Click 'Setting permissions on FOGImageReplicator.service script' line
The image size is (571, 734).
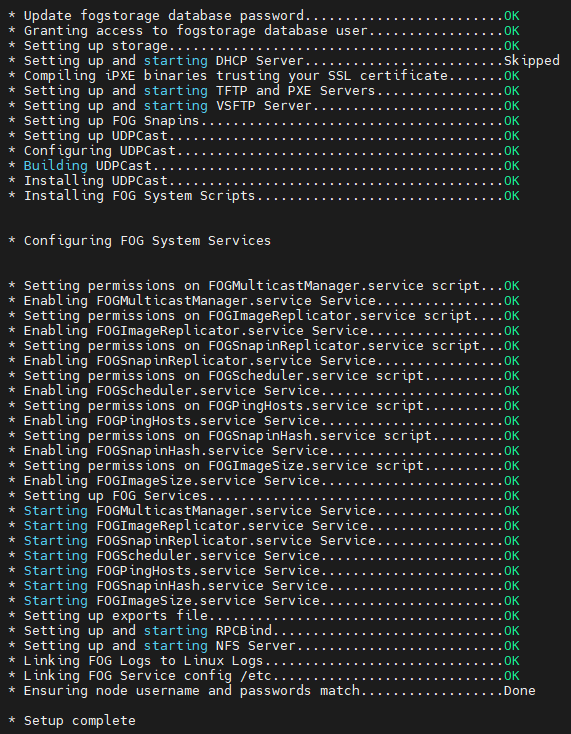(x=264, y=316)
